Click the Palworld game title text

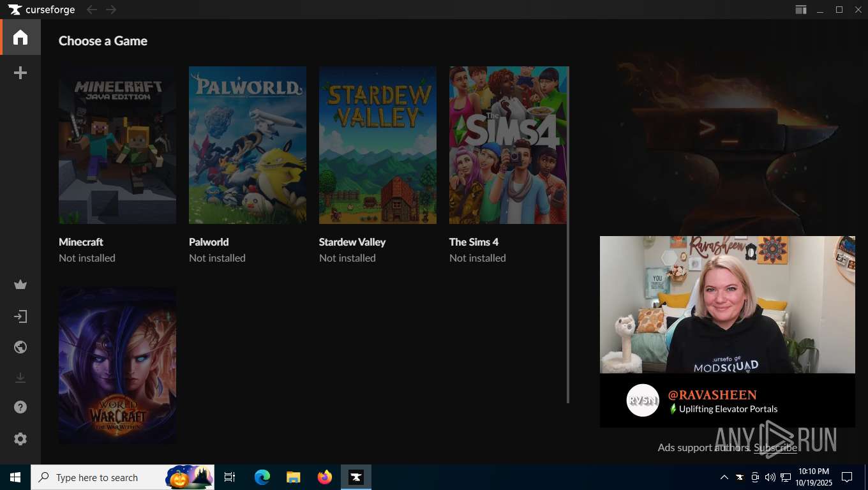(209, 242)
